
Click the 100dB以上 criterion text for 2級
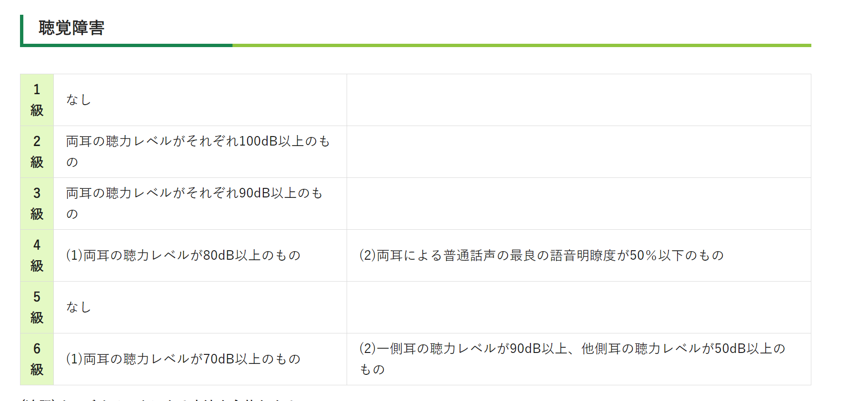point(198,152)
